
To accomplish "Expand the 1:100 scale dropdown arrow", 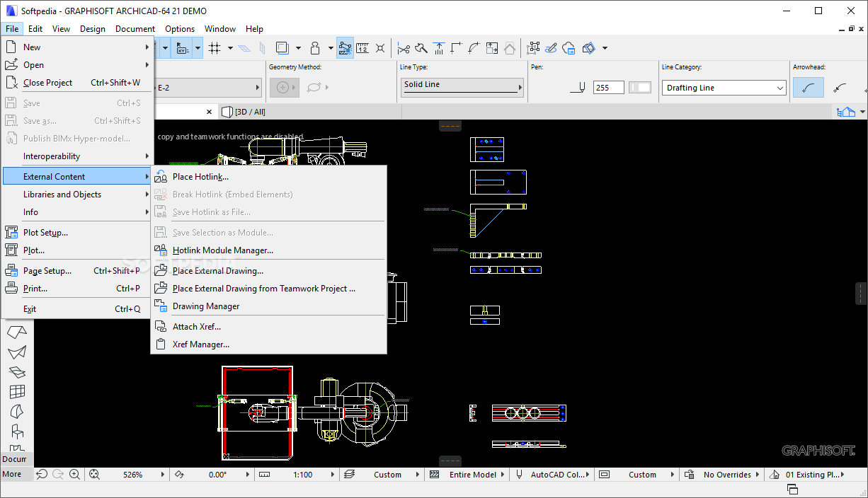I will point(333,475).
